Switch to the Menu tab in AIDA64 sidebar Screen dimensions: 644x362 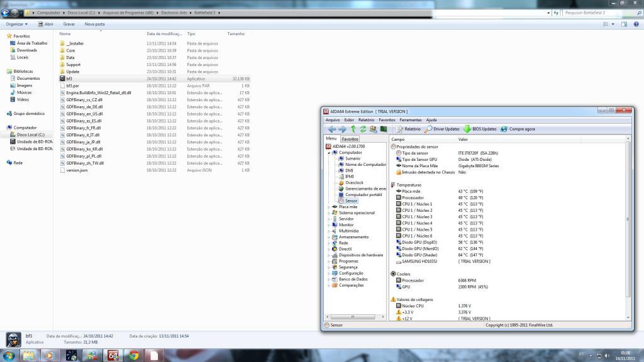(x=331, y=139)
